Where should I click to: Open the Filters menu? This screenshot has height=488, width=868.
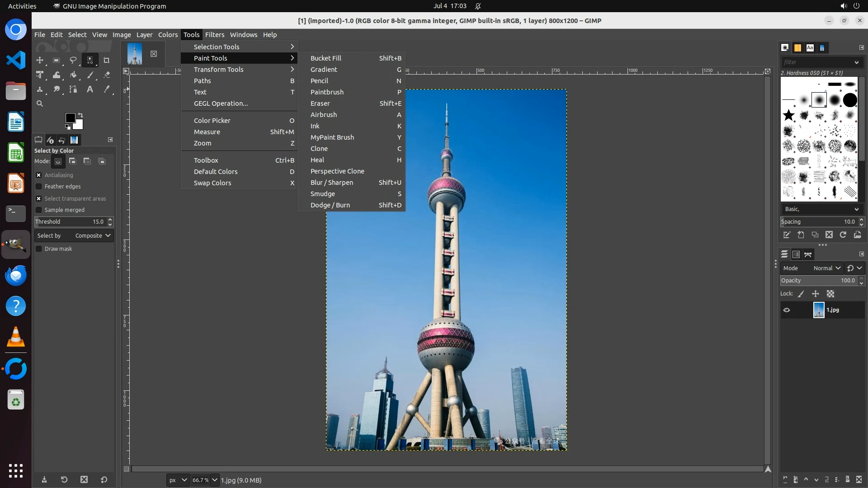(x=214, y=35)
